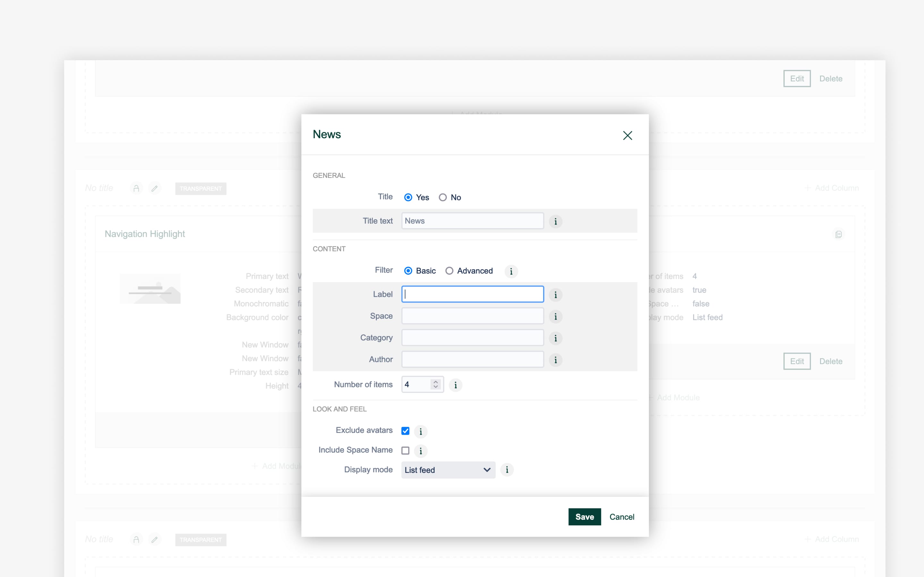This screenshot has width=924, height=577.
Task: Click the info icon beside the Author field
Action: 556,359
